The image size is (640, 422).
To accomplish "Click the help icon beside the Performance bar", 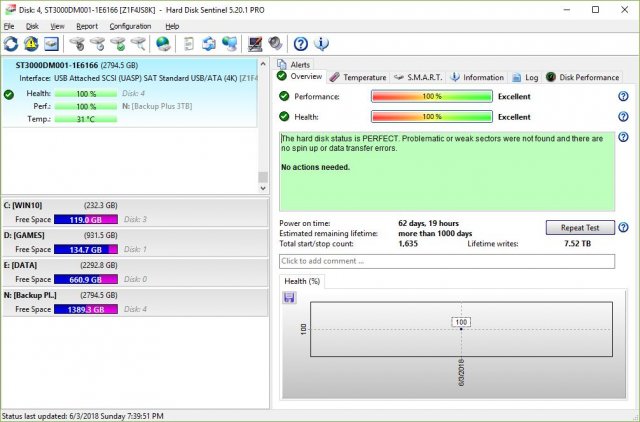I will [x=623, y=96].
